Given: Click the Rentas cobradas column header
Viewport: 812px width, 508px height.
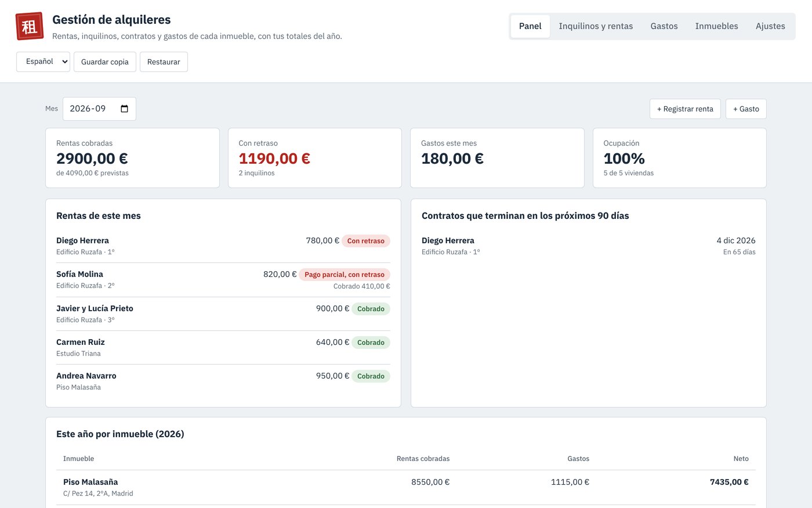Looking at the screenshot, I should tap(423, 459).
